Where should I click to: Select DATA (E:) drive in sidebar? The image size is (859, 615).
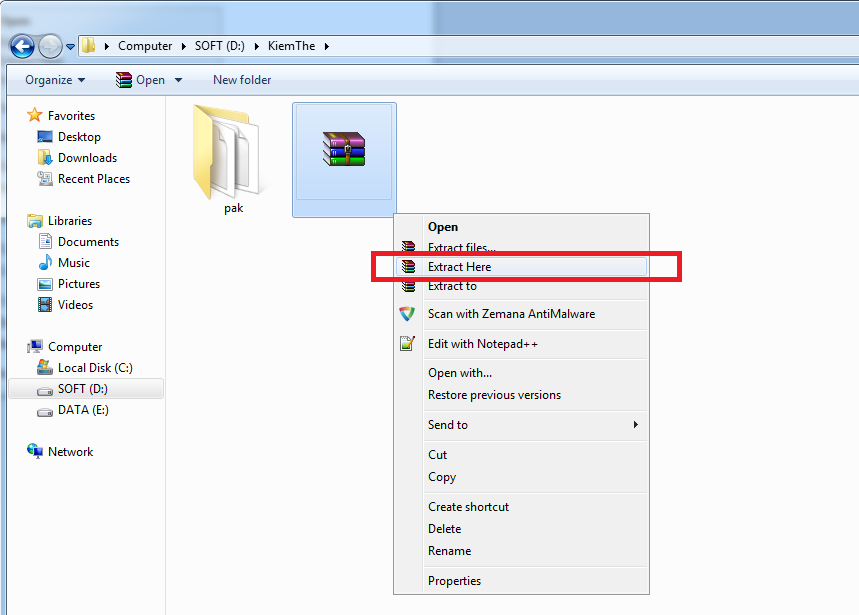(x=82, y=410)
